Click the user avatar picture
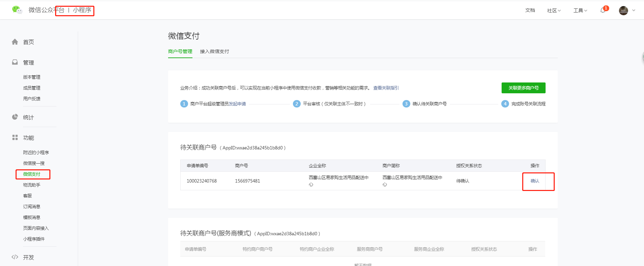 [x=623, y=10]
